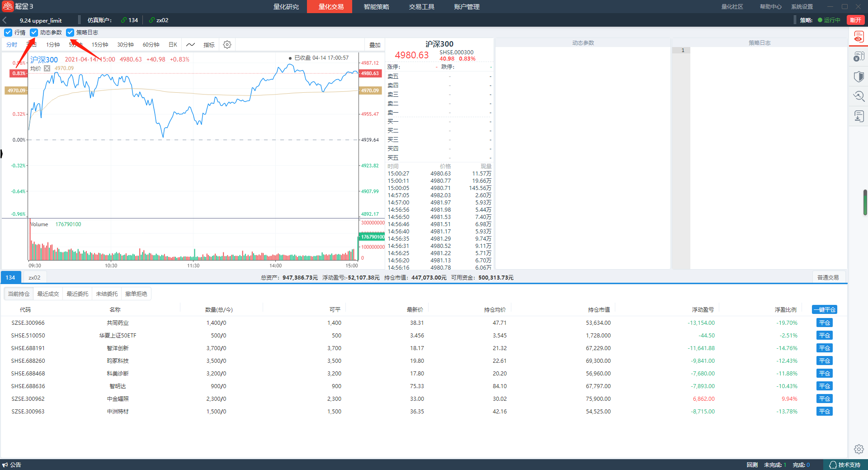This screenshot has width=868, height=470.
Task: Open 技术支持 technical support
Action: click(844, 465)
